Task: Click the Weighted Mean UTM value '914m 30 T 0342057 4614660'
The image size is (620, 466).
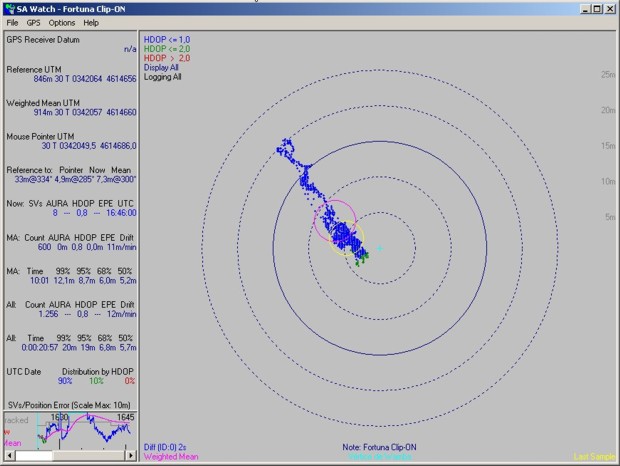Action: pyautogui.click(x=85, y=112)
